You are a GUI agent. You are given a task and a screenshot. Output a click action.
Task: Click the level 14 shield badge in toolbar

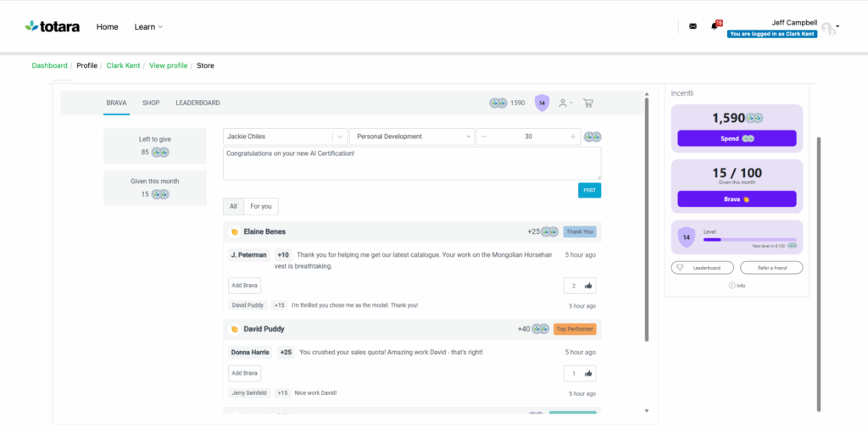pos(542,103)
